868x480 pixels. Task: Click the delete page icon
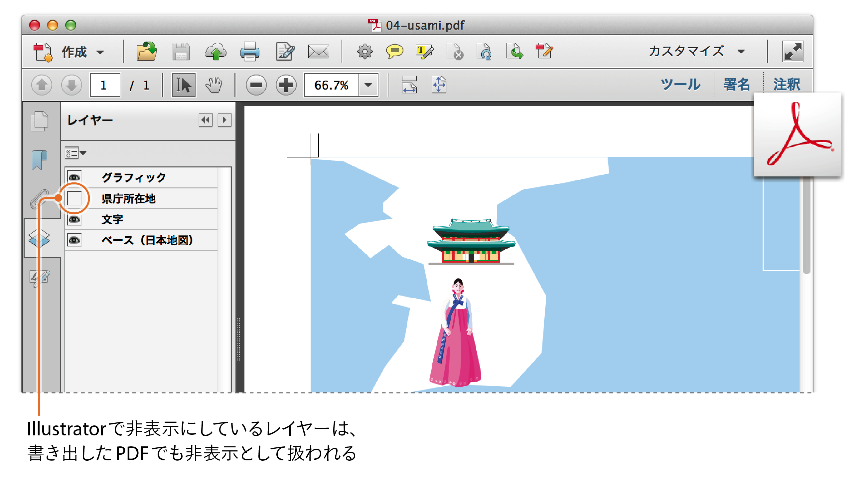pyautogui.click(x=455, y=52)
